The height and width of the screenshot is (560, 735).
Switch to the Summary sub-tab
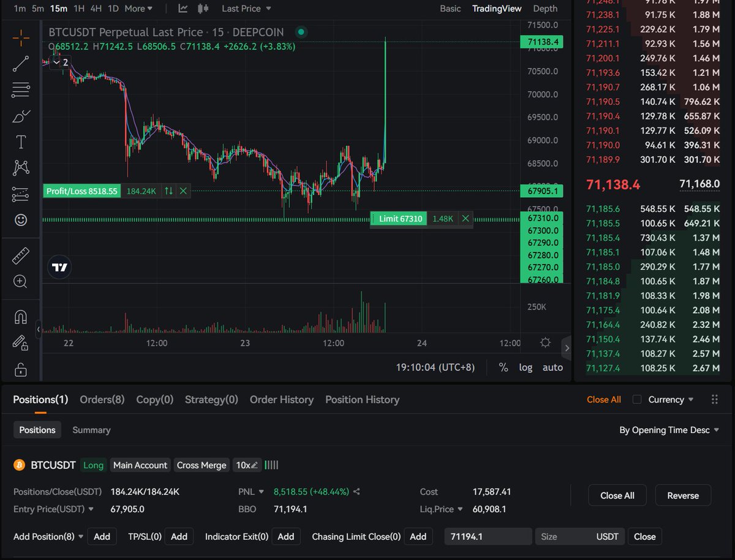(x=91, y=430)
